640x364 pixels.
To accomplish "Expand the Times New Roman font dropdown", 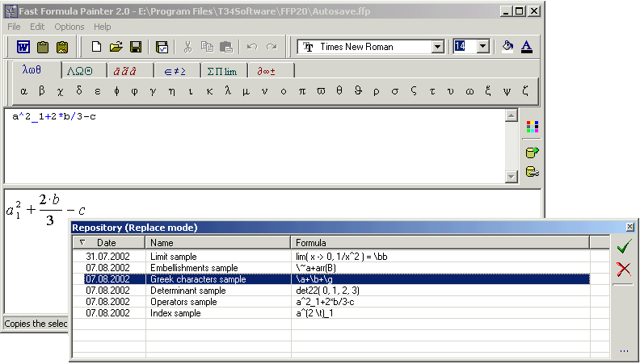I will (x=437, y=47).
